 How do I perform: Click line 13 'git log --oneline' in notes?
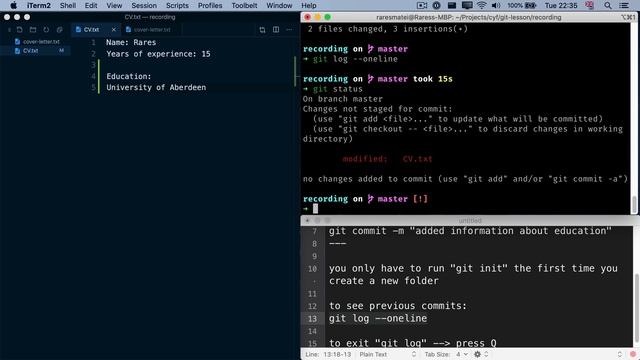(378, 318)
